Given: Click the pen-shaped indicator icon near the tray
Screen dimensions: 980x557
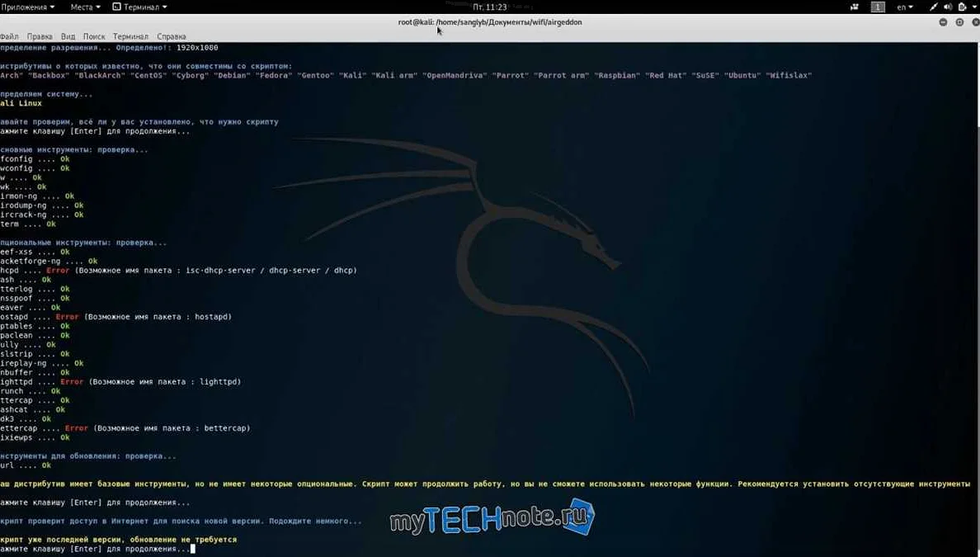Looking at the screenshot, I should [x=934, y=6].
